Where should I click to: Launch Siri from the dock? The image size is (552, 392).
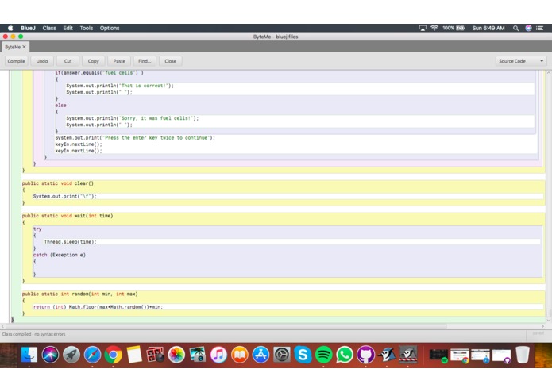click(50, 355)
